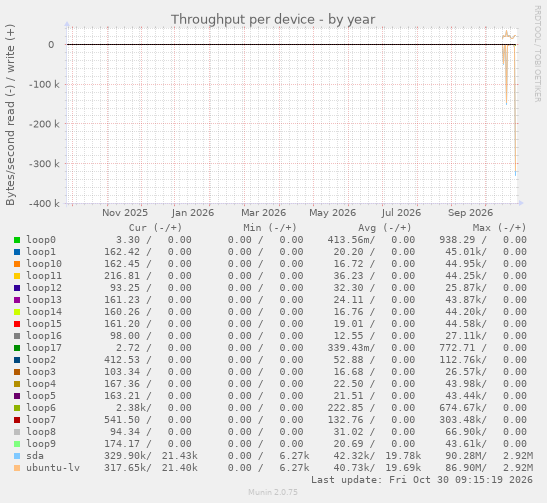Click the loop10 orange legend swatch
This screenshot has width=547, height=503.
[17, 264]
